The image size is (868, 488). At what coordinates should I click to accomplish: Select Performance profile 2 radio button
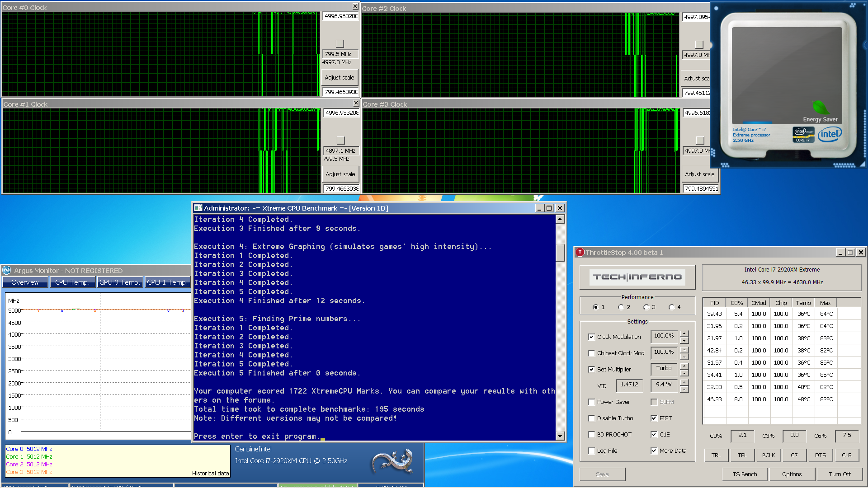point(621,307)
